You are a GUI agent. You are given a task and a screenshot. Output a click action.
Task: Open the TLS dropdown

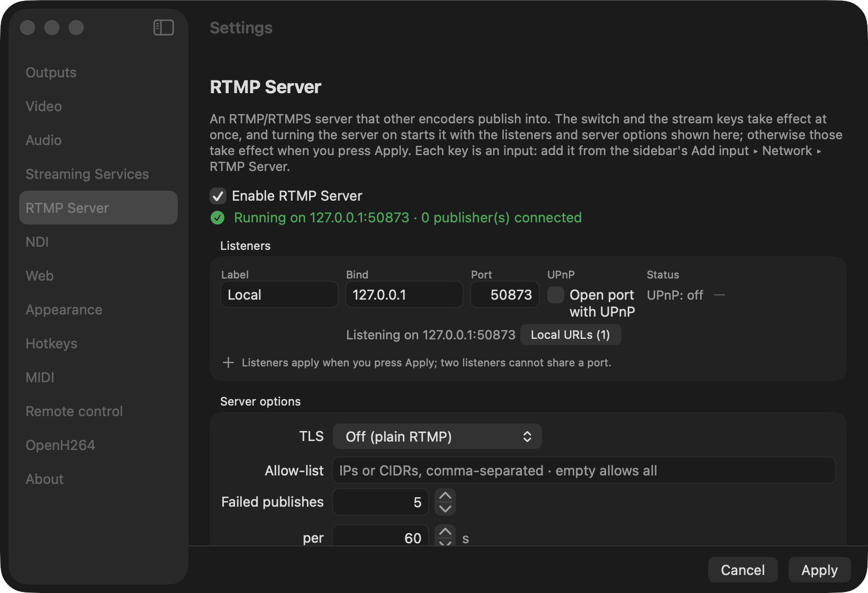(437, 436)
